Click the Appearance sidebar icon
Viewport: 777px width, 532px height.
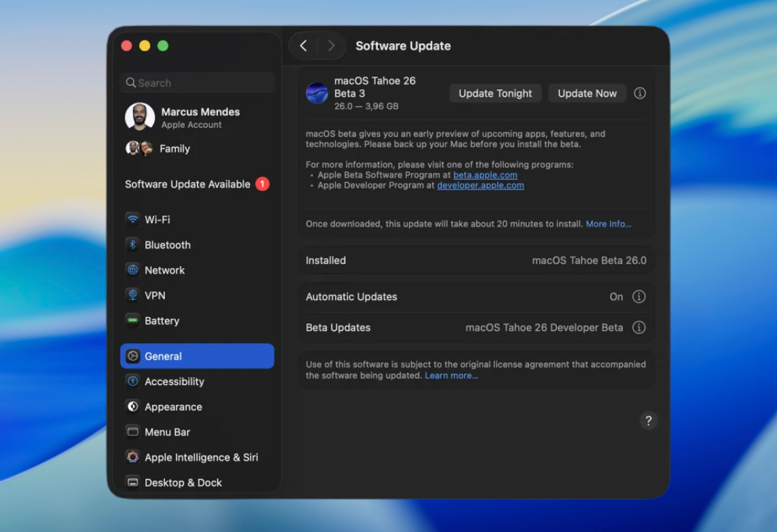132,406
